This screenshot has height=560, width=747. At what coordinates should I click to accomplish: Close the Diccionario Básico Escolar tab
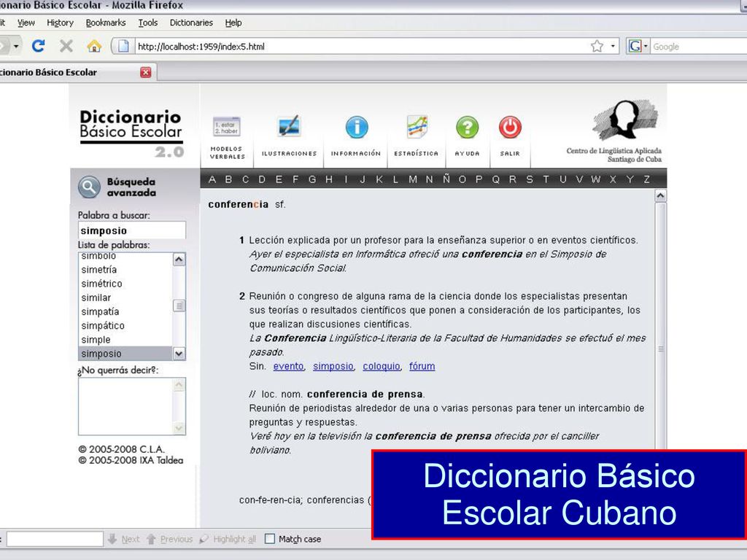point(146,72)
